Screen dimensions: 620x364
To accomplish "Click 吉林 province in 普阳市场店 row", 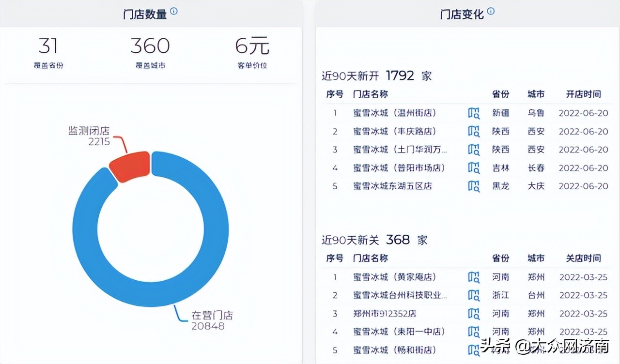I will click(501, 168).
